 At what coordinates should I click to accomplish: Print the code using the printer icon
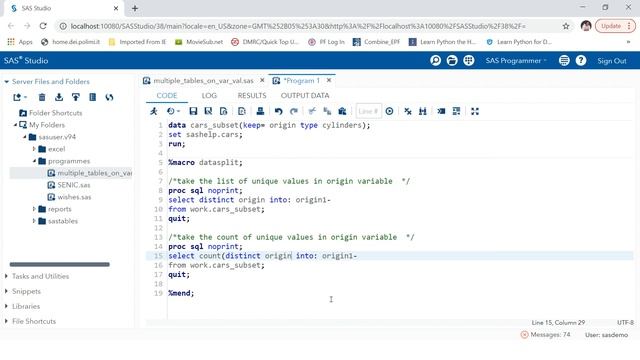pyautogui.click(x=260, y=111)
